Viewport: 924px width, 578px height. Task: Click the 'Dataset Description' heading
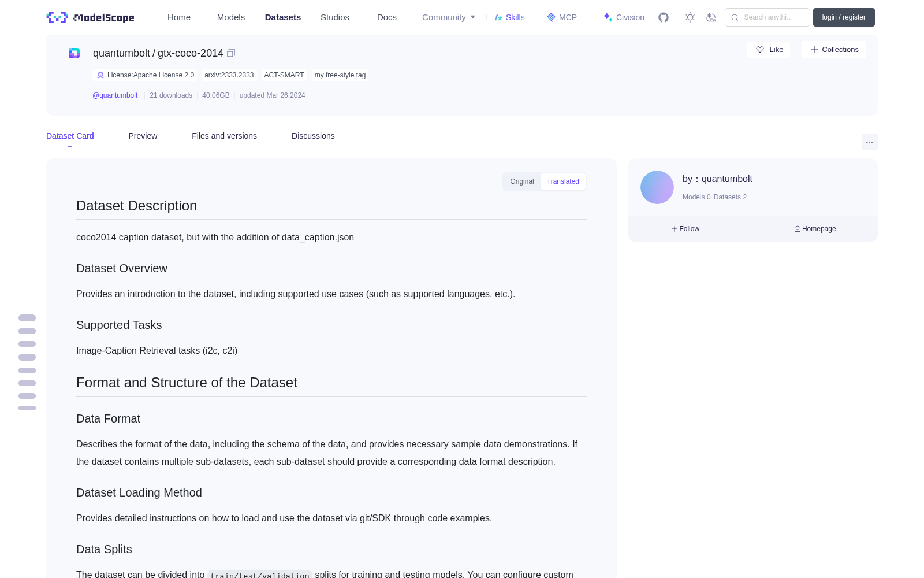point(136,206)
